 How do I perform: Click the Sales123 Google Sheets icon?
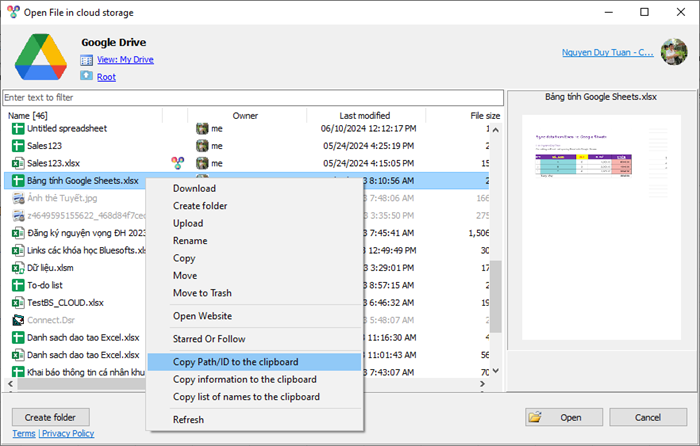coord(18,146)
